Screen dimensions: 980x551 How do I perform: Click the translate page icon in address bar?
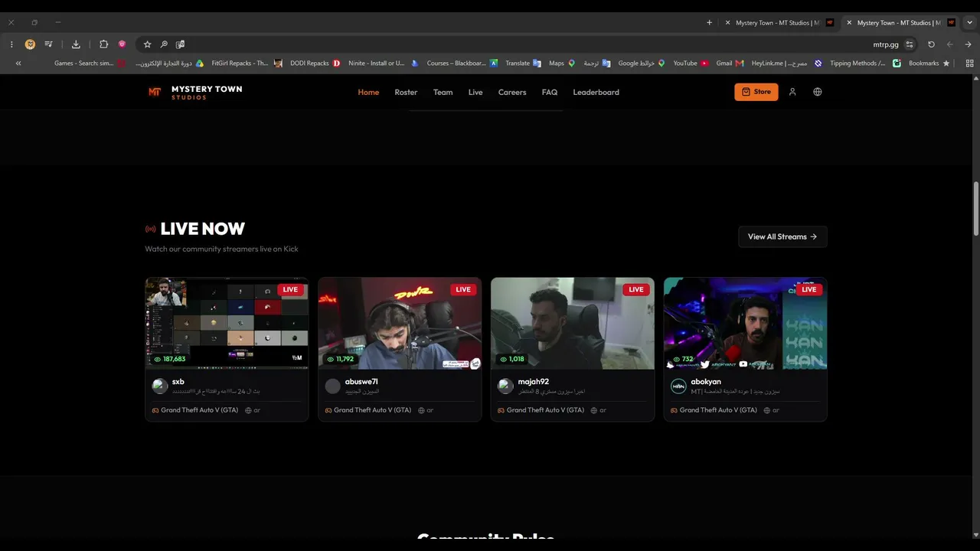[x=180, y=44]
